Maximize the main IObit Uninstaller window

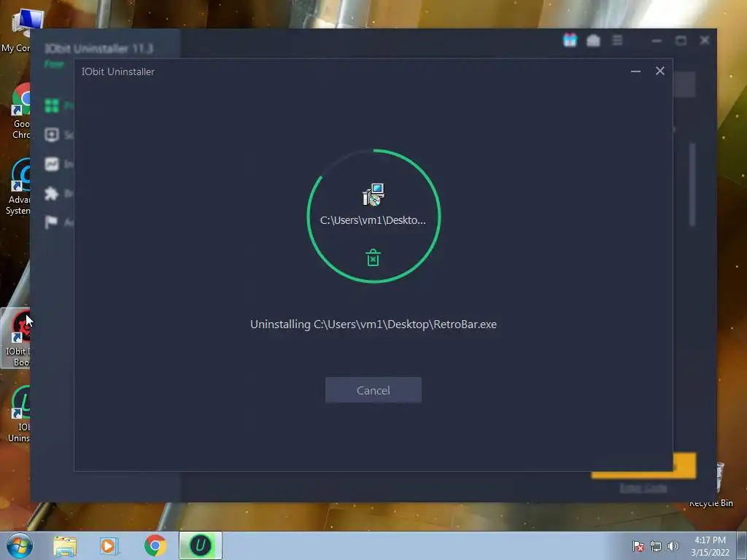click(681, 41)
